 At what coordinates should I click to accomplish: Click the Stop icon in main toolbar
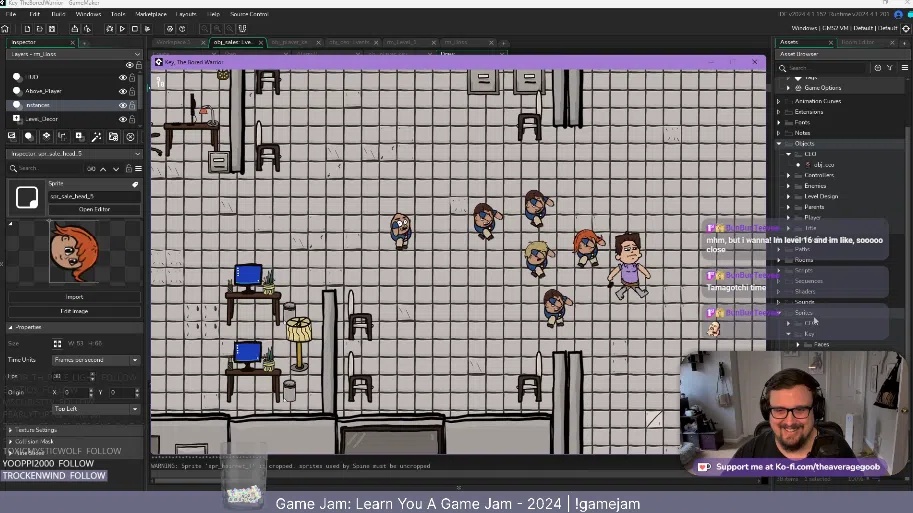[135, 28]
